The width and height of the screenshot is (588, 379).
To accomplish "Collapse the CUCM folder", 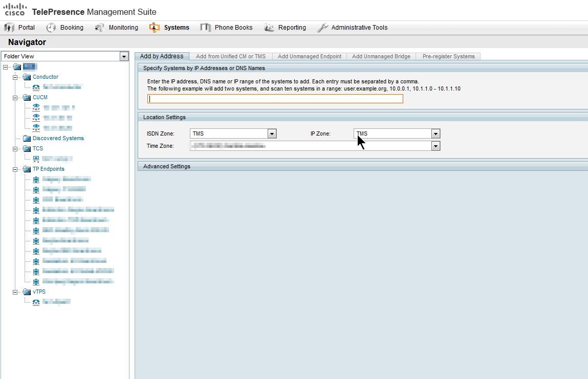I will (15, 98).
